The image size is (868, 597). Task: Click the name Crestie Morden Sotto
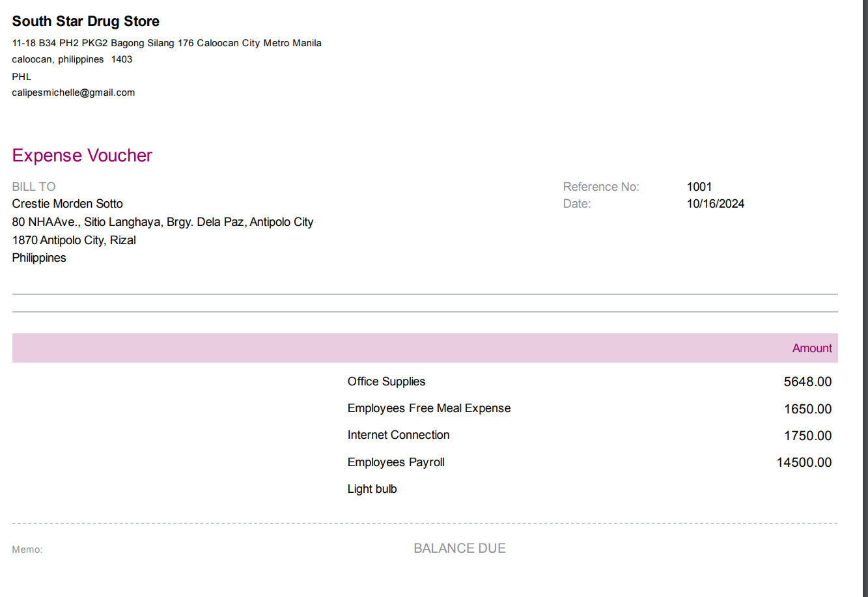tap(67, 204)
